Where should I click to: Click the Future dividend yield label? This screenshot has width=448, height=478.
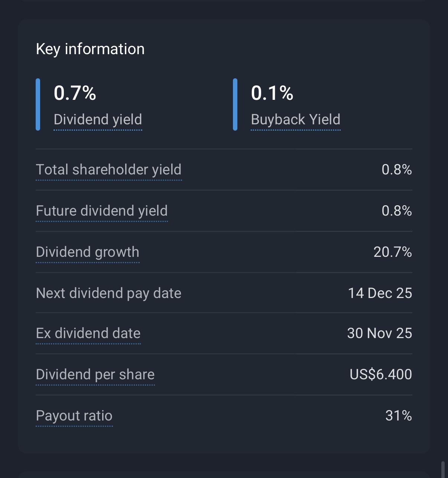101,211
